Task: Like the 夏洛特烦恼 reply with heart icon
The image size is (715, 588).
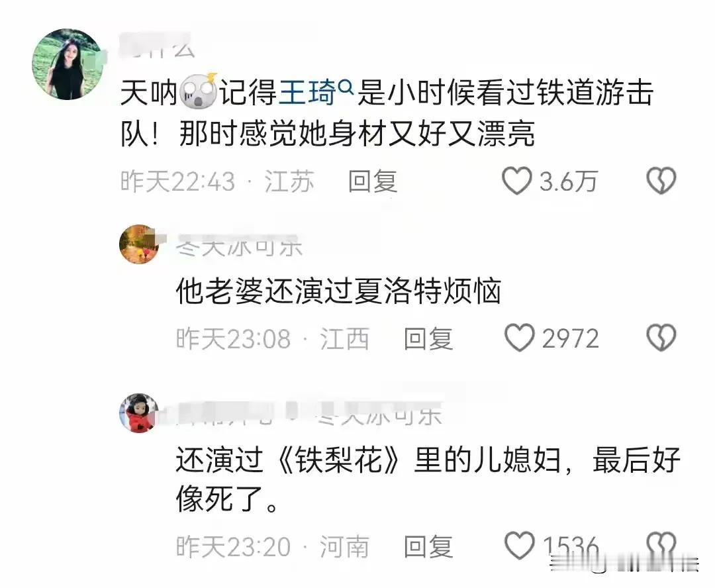Action: click(x=519, y=338)
